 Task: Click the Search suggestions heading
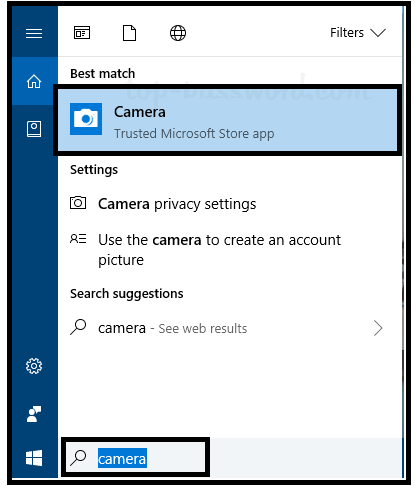[127, 294]
